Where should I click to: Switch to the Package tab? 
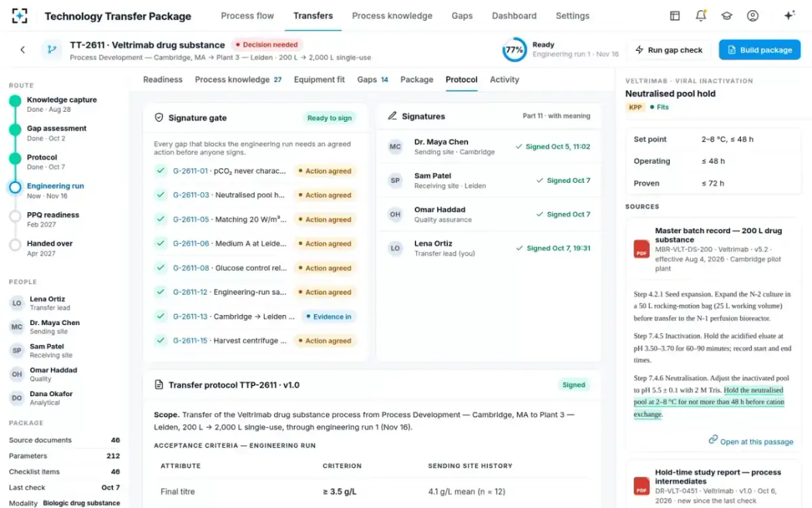click(417, 79)
